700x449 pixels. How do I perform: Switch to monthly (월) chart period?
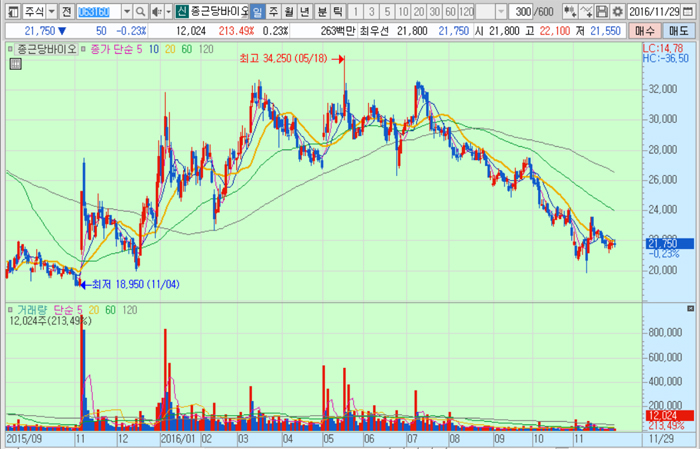pos(290,11)
